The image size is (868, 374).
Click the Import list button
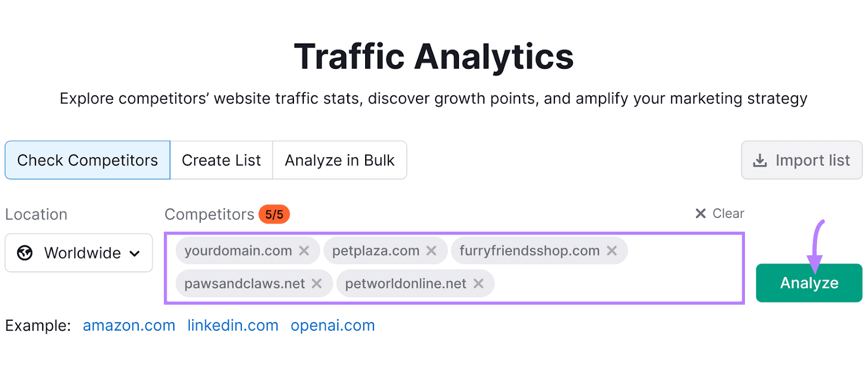coord(801,160)
